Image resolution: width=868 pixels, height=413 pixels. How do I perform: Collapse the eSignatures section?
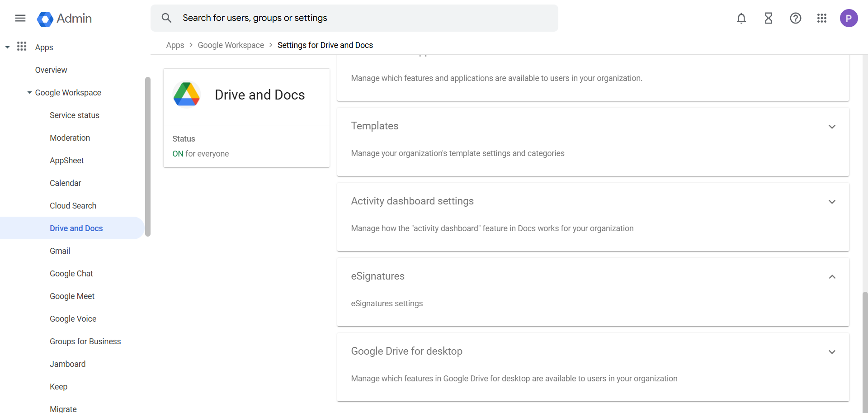832,277
